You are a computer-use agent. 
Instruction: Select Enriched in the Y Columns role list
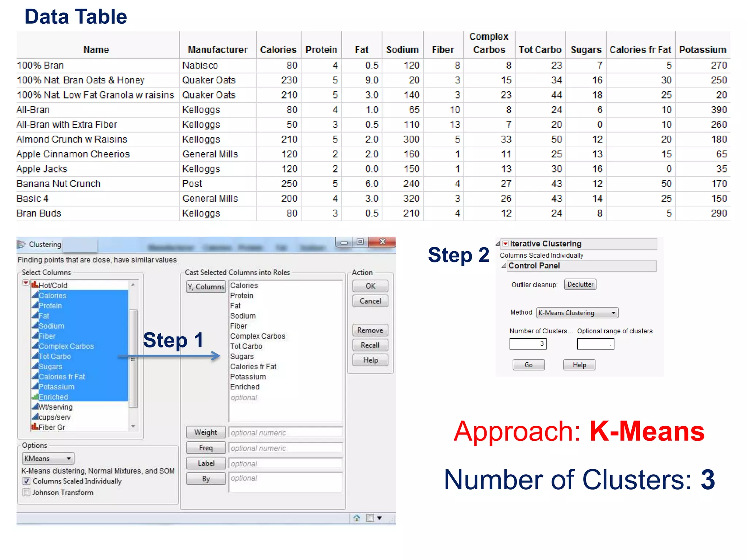coord(245,387)
